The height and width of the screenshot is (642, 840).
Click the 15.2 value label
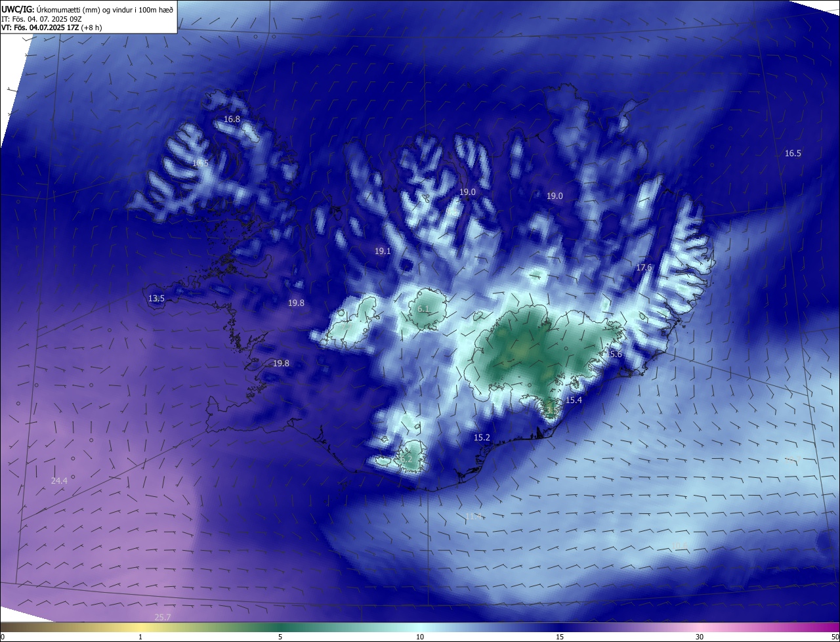[482, 437]
